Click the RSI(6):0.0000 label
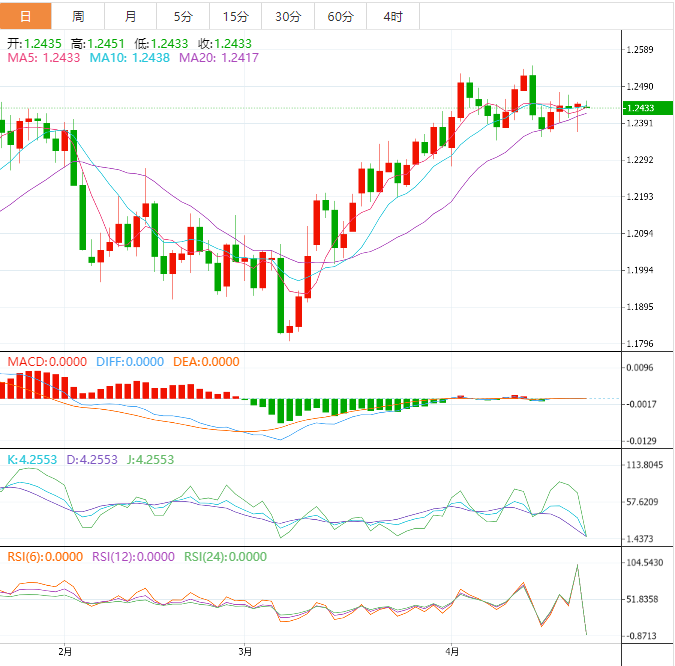675x666 pixels. pyautogui.click(x=45, y=557)
